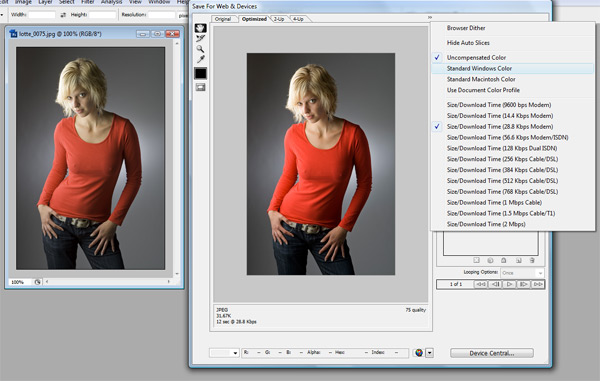600x381 pixels.
Task: Open the Analysis menu in Photoshop
Action: 111,2
